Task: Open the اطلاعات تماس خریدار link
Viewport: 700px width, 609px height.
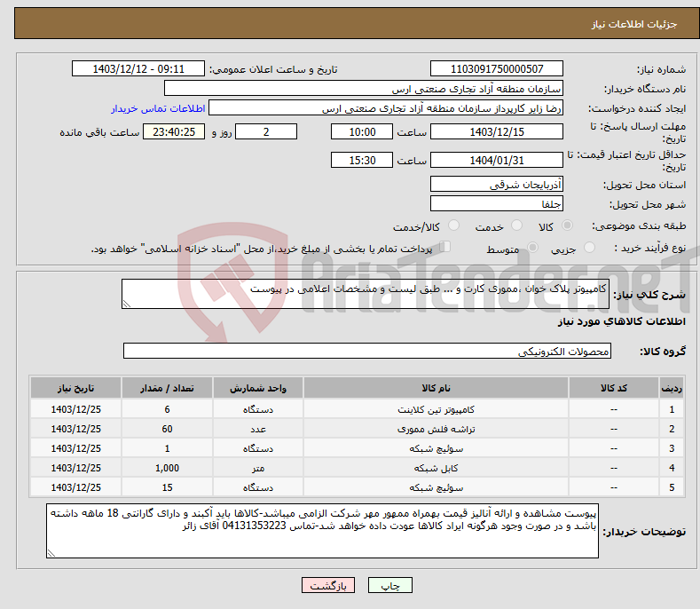Action: point(158,108)
